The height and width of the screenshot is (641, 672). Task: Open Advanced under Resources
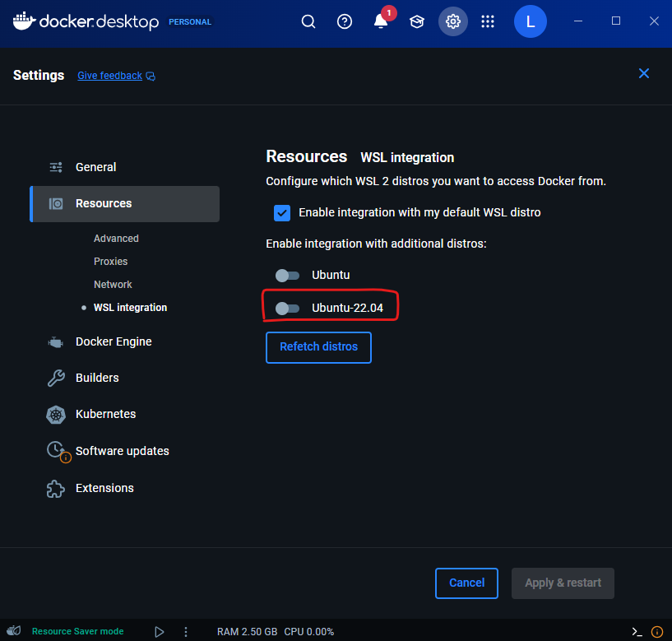click(x=116, y=239)
